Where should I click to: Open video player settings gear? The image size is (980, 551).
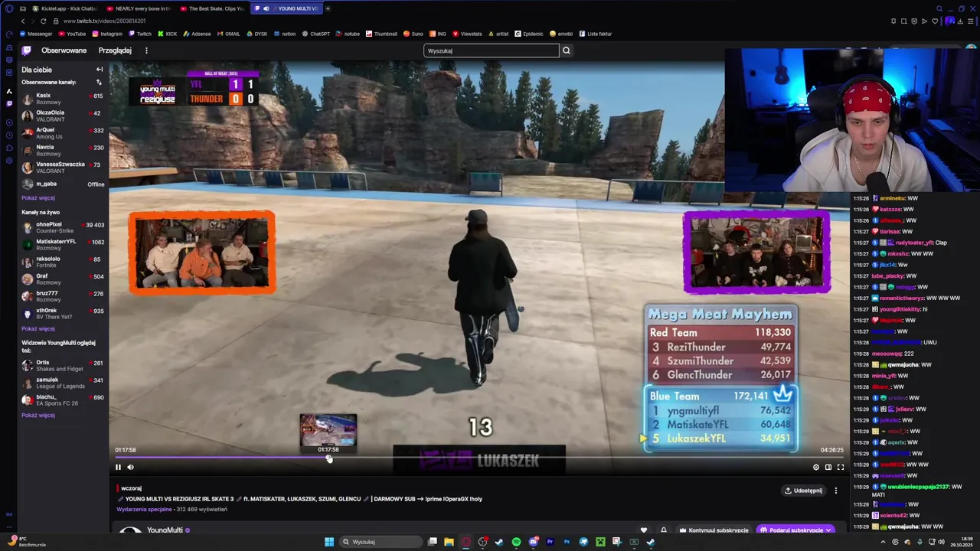point(816,467)
